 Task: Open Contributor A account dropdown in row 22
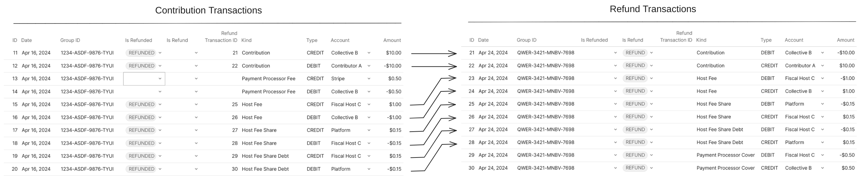click(822, 65)
